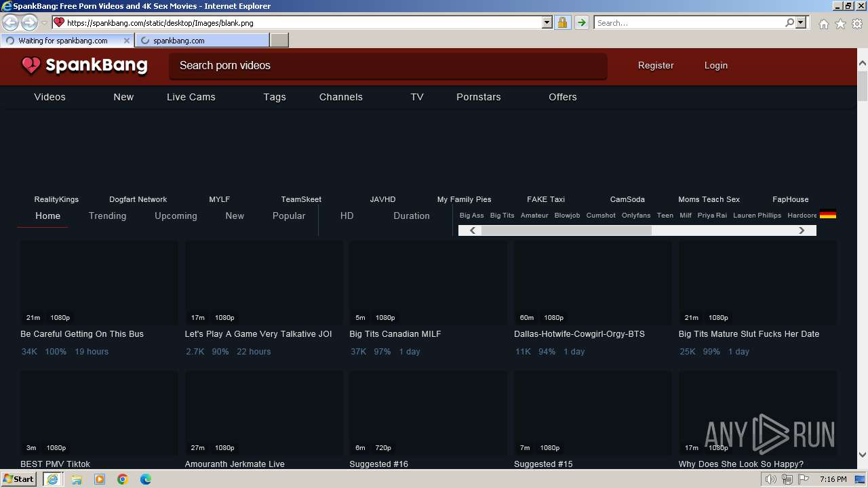The width and height of the screenshot is (868, 488).
Task: Select the Popular filter tab
Action: tap(289, 216)
